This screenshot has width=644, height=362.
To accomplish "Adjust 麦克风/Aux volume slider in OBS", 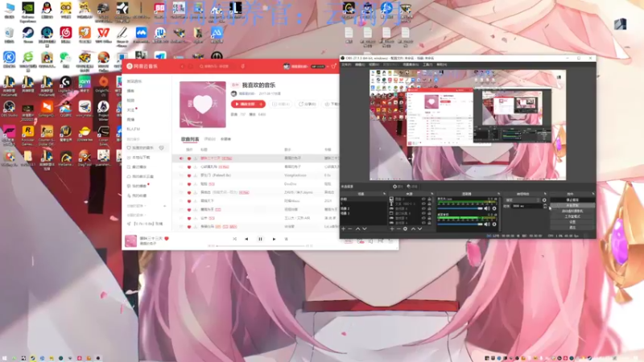I will (x=460, y=208).
